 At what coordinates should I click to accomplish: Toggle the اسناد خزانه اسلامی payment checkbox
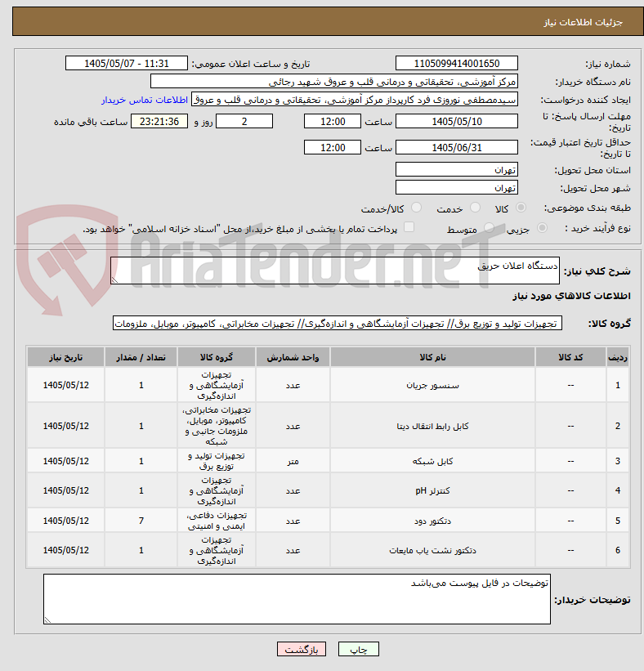pyautogui.click(x=409, y=227)
